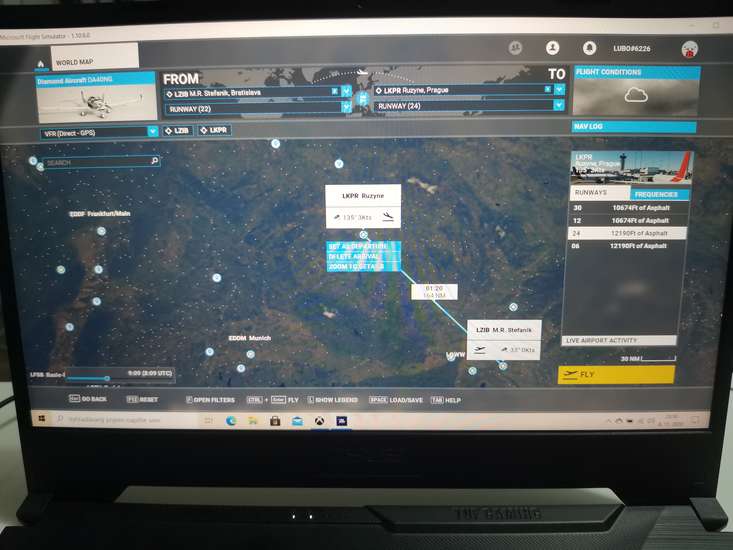Click HELP in bottom bar
This screenshot has width=733, height=550.
446,400
